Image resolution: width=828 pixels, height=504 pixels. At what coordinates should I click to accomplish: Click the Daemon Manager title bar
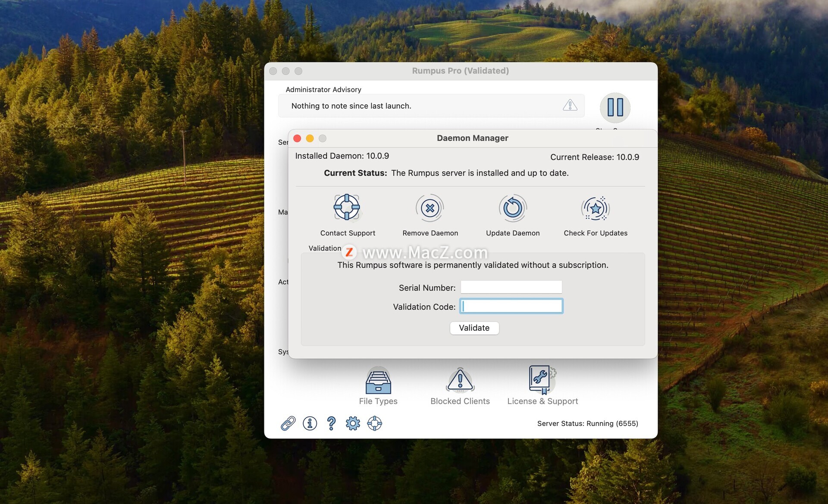tap(473, 138)
